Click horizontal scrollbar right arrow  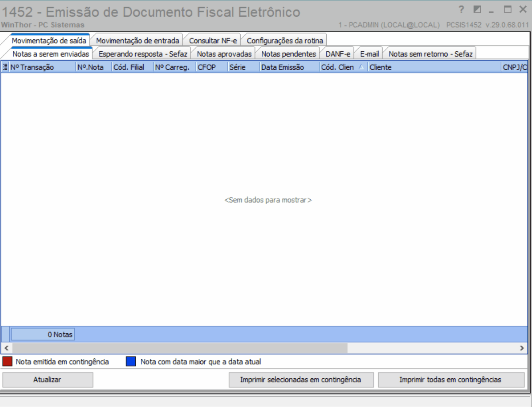pyautogui.click(x=522, y=348)
